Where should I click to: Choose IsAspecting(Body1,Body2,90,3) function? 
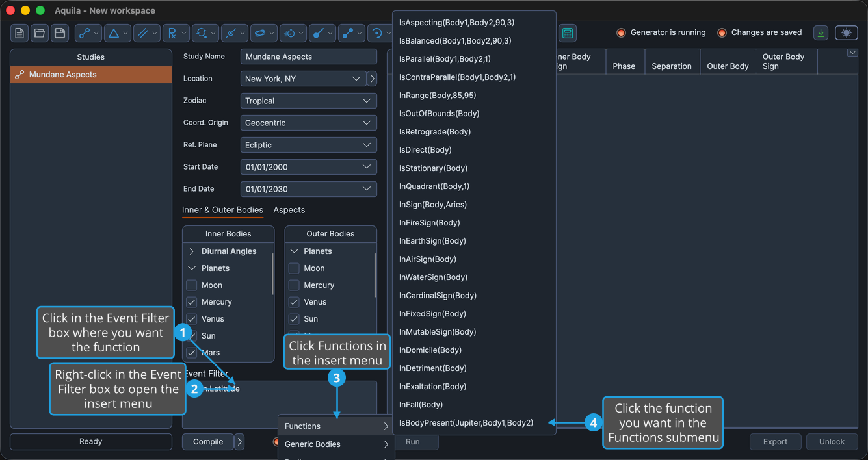click(474, 23)
